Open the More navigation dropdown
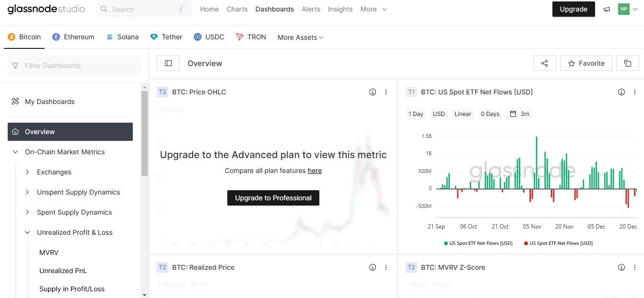Screen dimensions: 644x298 click(374, 9)
